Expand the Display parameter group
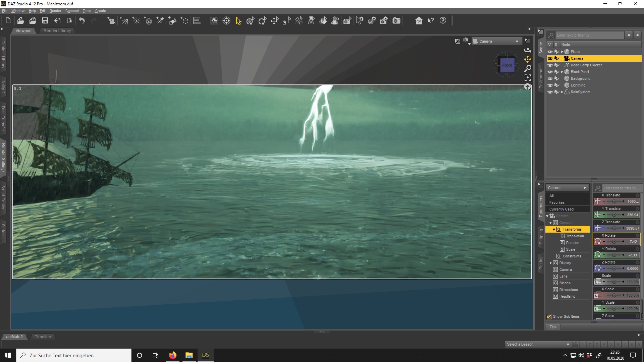644x362 pixels. click(551, 263)
